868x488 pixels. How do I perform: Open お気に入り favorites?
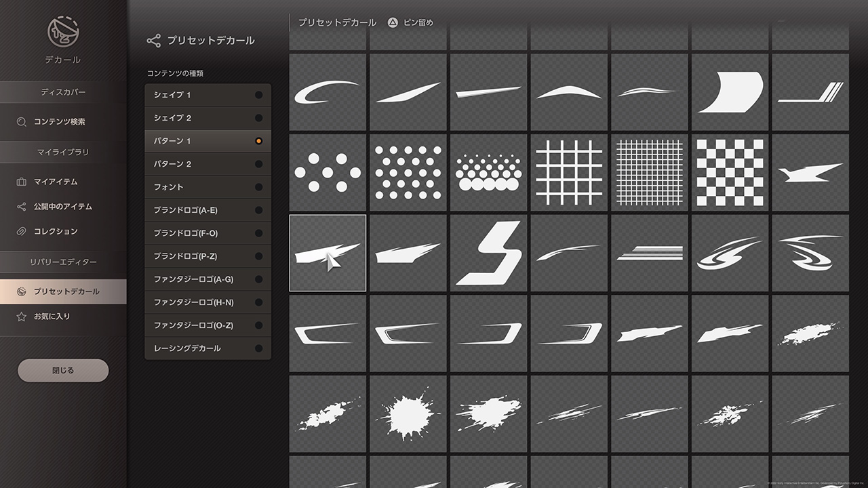pos(63,317)
